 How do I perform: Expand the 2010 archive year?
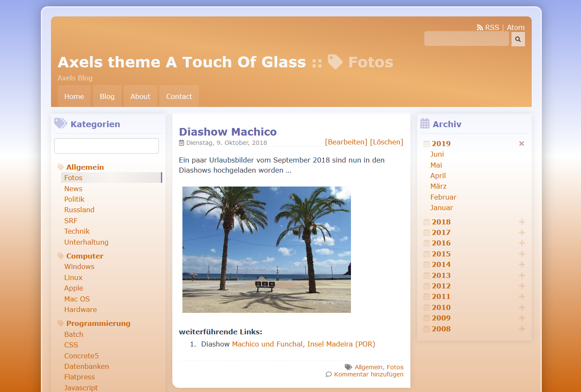click(x=522, y=307)
